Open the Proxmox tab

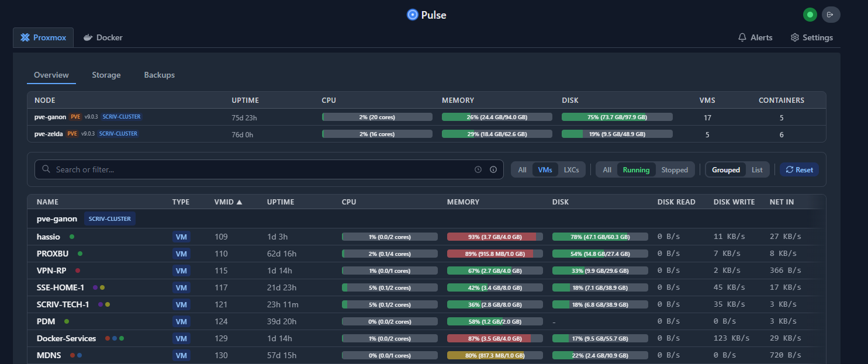pos(44,37)
